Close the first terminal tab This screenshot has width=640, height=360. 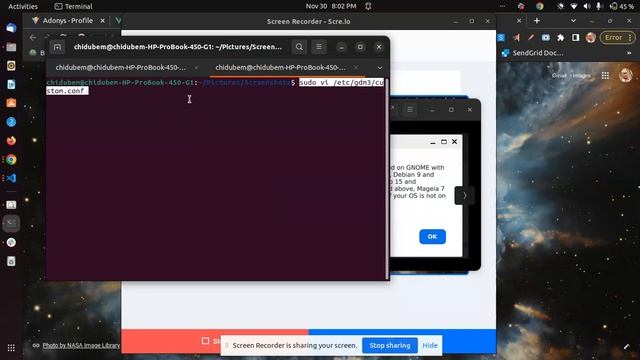196,67
